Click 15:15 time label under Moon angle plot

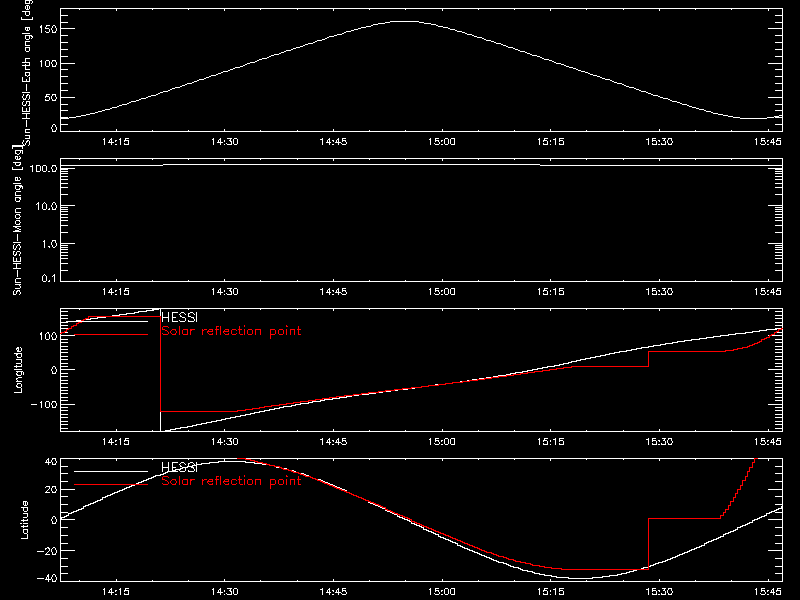point(551,292)
